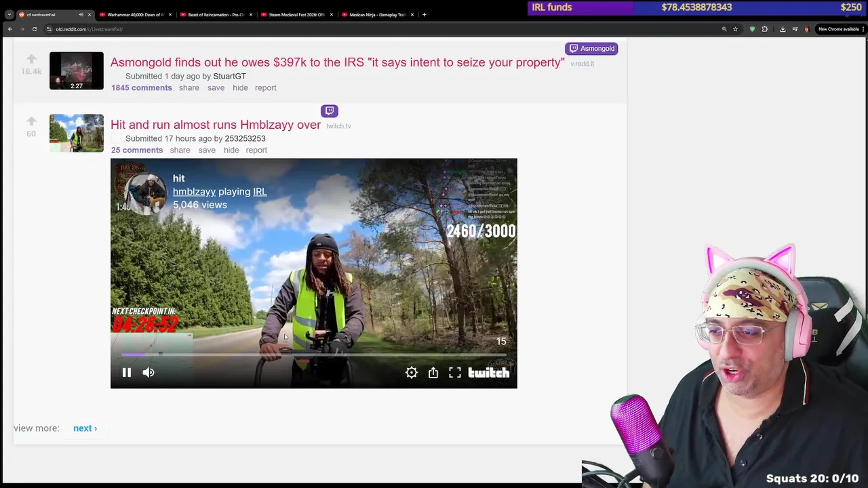Open the zoom magnifier icon in address bar
The height and width of the screenshot is (488, 868).
pyautogui.click(x=724, y=29)
